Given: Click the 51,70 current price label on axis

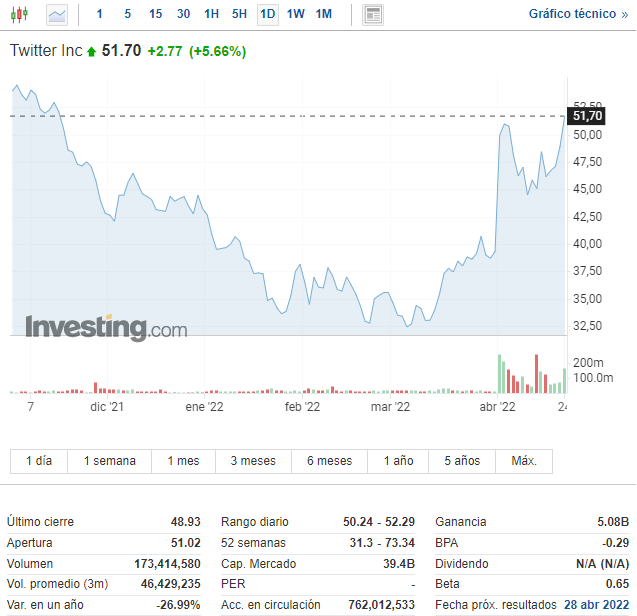Looking at the screenshot, I should (x=587, y=117).
